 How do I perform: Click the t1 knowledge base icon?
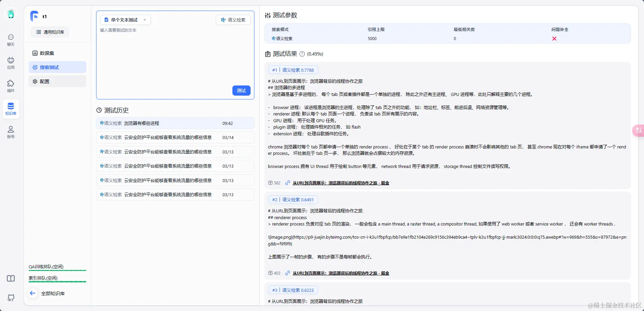34,16
